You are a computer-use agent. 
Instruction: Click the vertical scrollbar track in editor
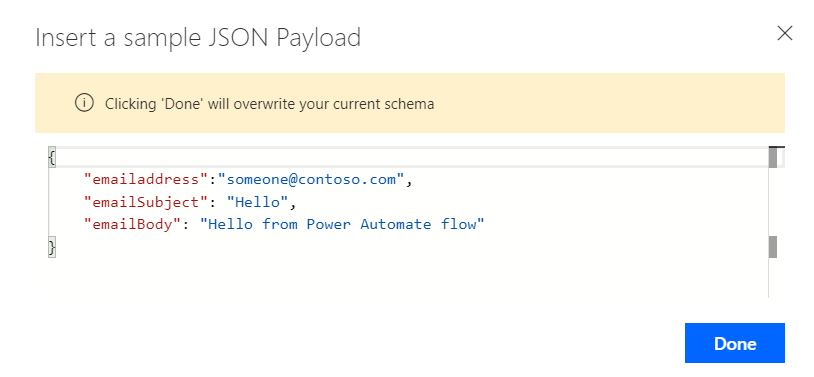pyautogui.click(x=773, y=203)
